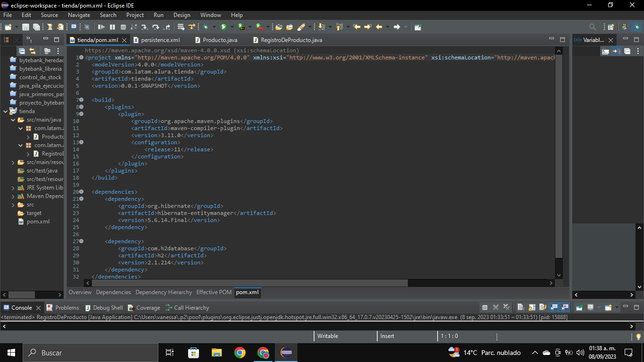Click the Open Perspective icon
The width and height of the screenshot is (644, 362).
coord(611,27)
